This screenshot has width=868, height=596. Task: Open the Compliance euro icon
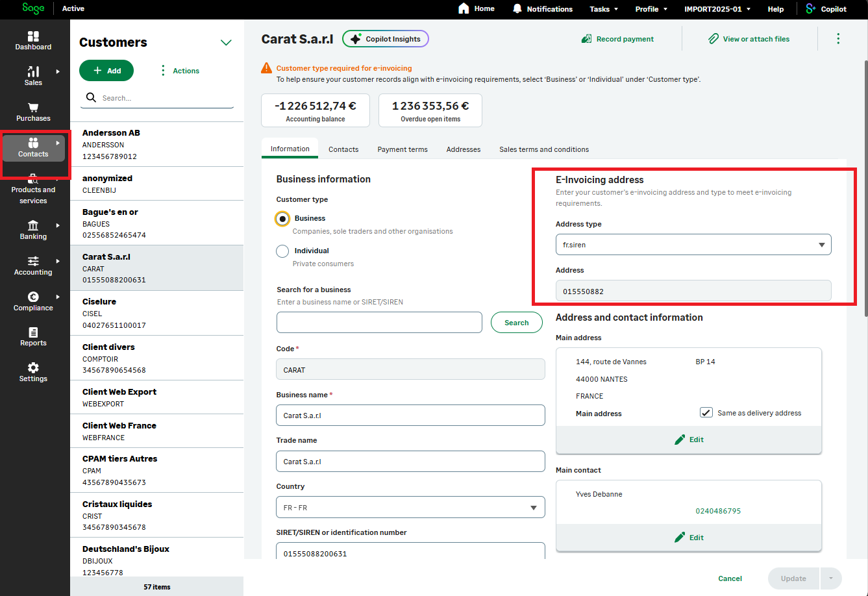point(33,297)
